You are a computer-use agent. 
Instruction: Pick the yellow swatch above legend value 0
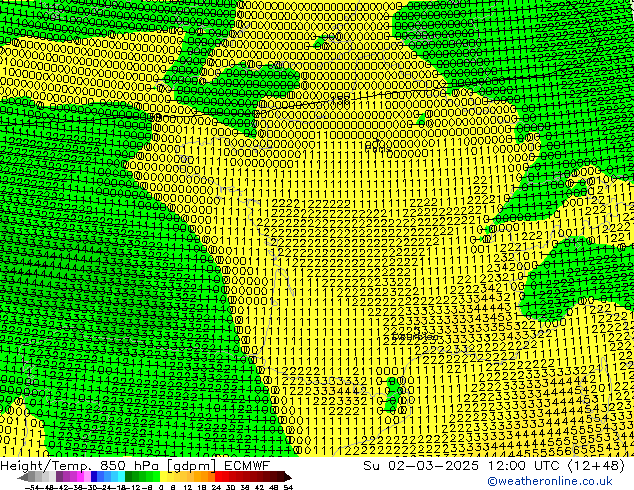(163, 476)
